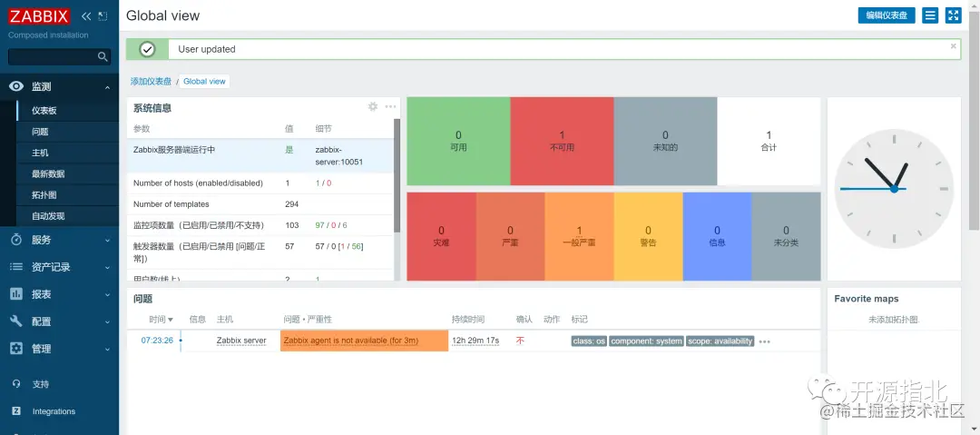The height and width of the screenshot is (435, 980).
Task: Click the clock icon beside 服务
Action: click(x=17, y=240)
